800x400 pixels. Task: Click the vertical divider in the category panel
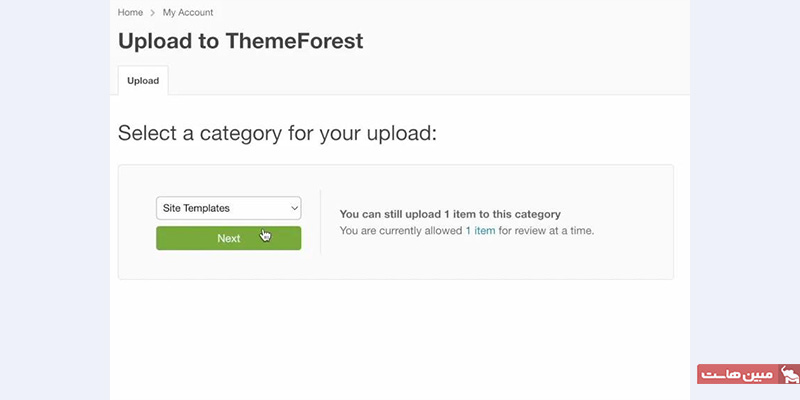pyautogui.click(x=320, y=222)
